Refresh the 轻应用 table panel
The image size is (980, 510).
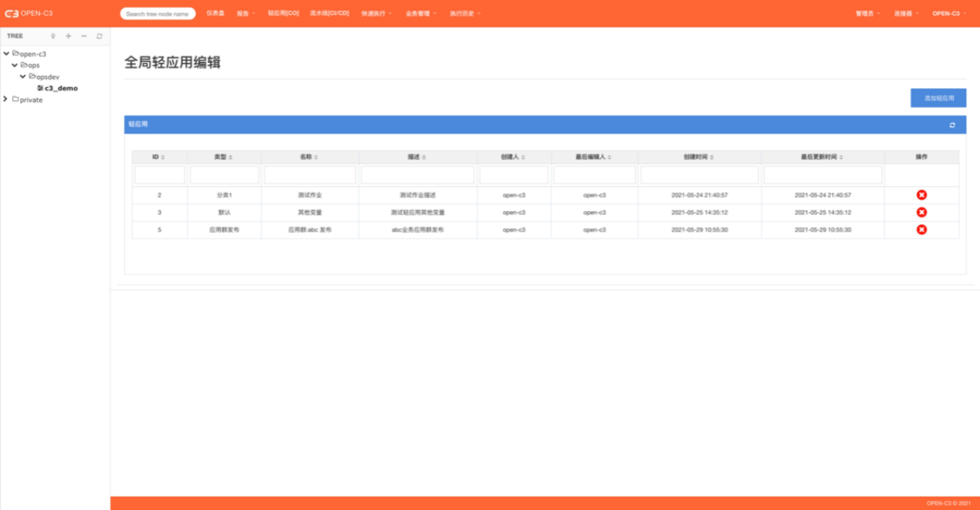pyautogui.click(x=952, y=125)
